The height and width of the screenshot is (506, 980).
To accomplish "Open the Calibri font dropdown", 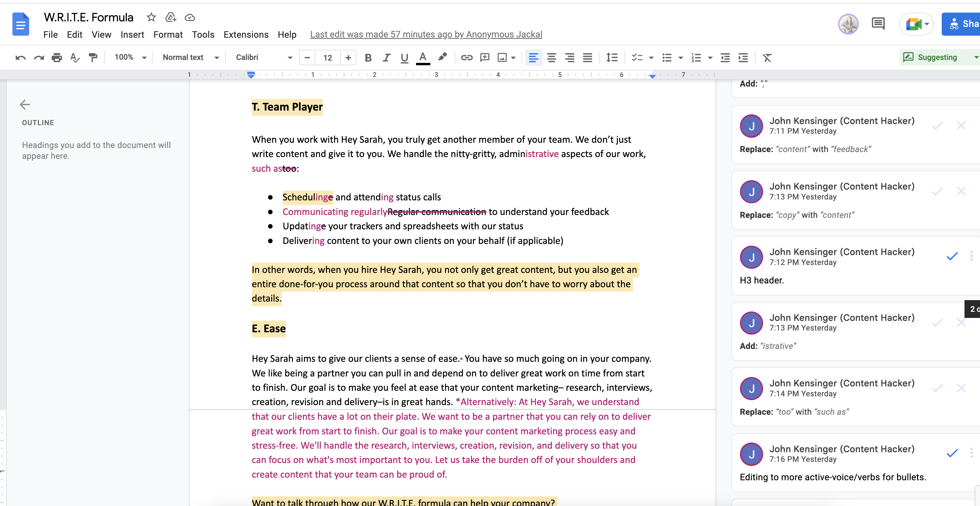I will pos(264,58).
